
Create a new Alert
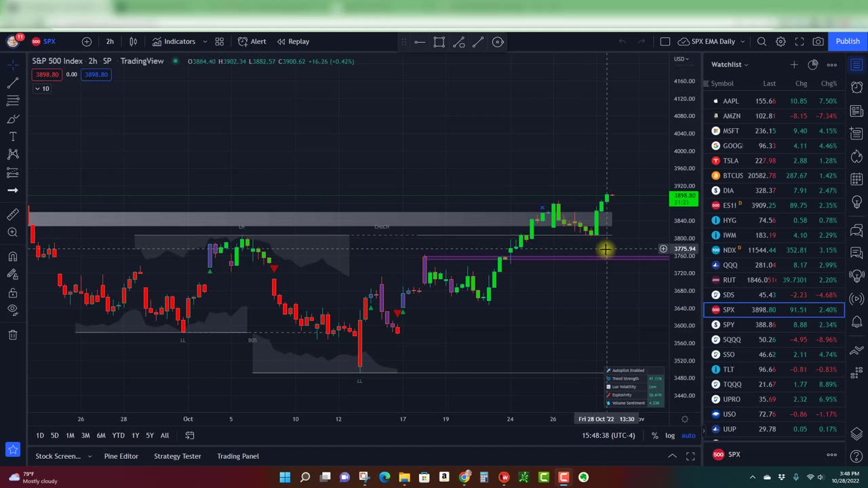(252, 41)
